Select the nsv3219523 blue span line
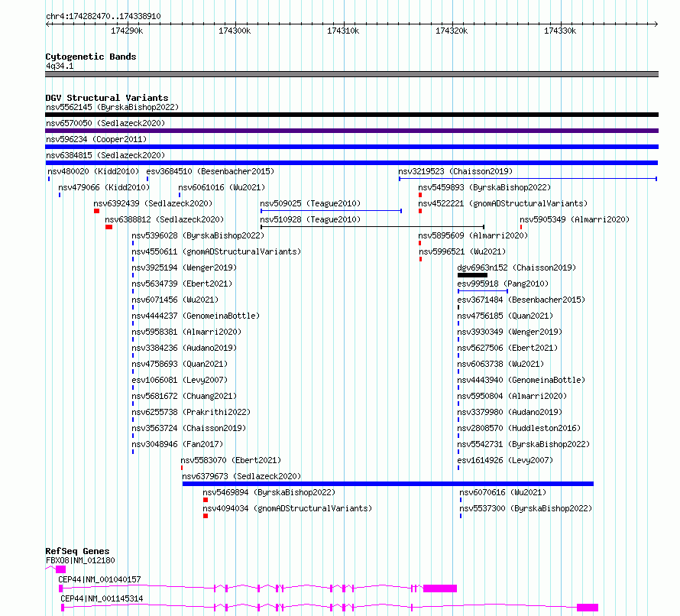 click(528, 179)
